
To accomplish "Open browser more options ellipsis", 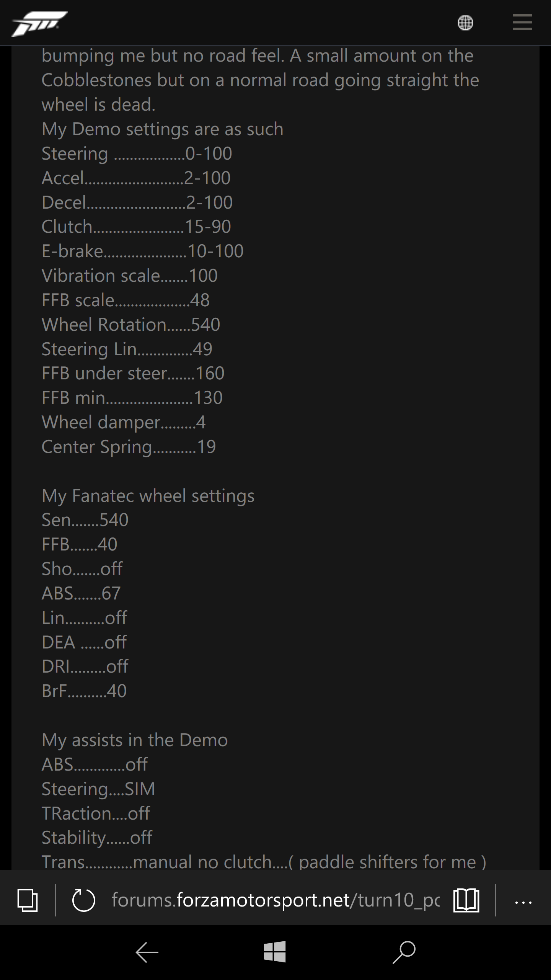I will [523, 902].
